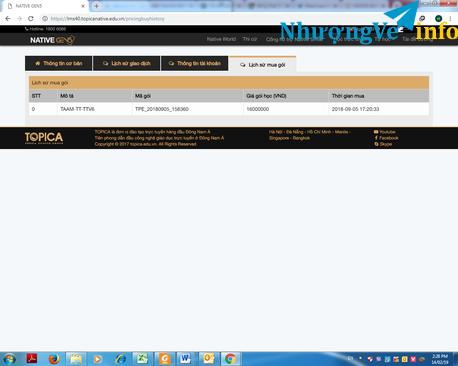
Task: Open the Facebook footer link
Action: coord(386,138)
